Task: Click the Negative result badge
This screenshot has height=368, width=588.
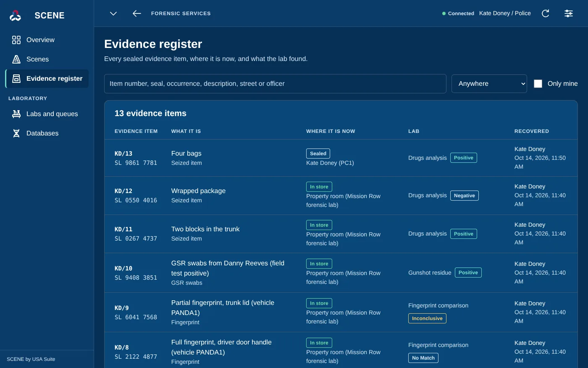Action: point(465,196)
